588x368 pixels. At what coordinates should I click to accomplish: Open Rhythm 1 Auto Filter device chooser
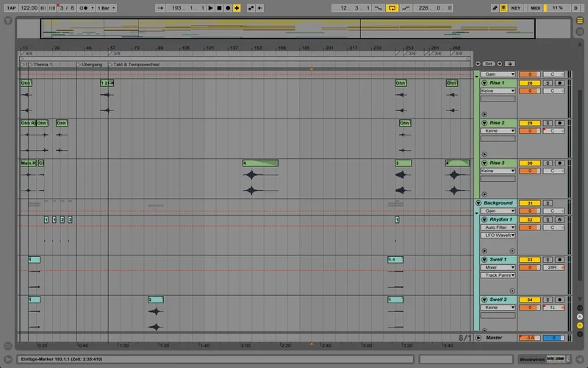(498, 227)
